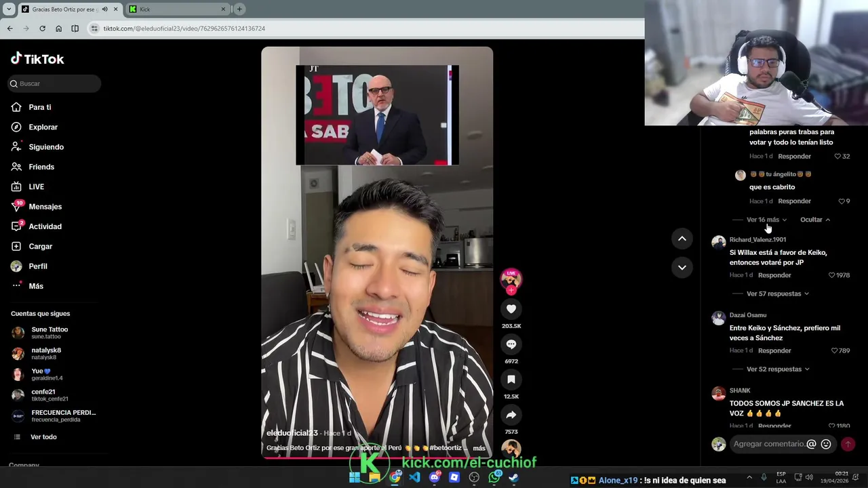This screenshot has width=868, height=488.
Task: Click browser home icon
Action: click(58, 28)
